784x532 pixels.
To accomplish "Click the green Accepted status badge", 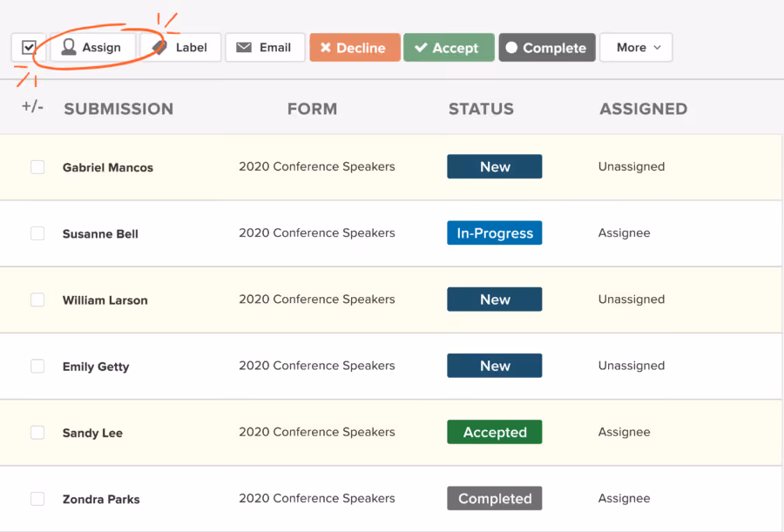I will click(495, 432).
